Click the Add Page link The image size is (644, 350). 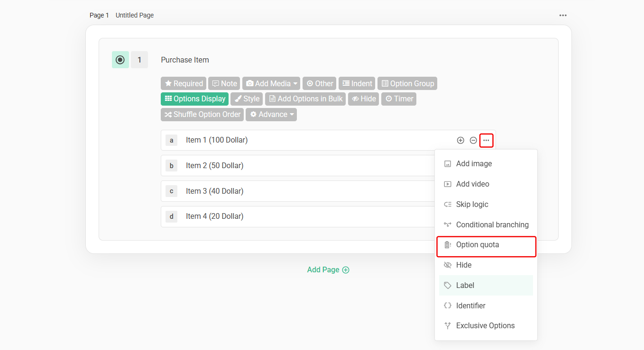click(x=328, y=269)
